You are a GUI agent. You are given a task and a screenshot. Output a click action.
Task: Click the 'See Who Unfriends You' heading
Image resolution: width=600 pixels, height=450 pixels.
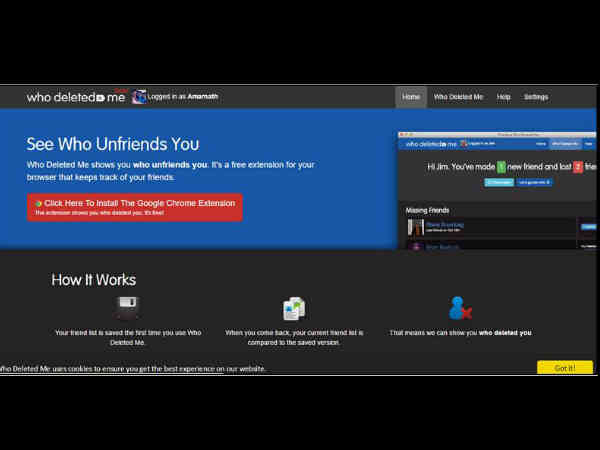[x=113, y=144]
